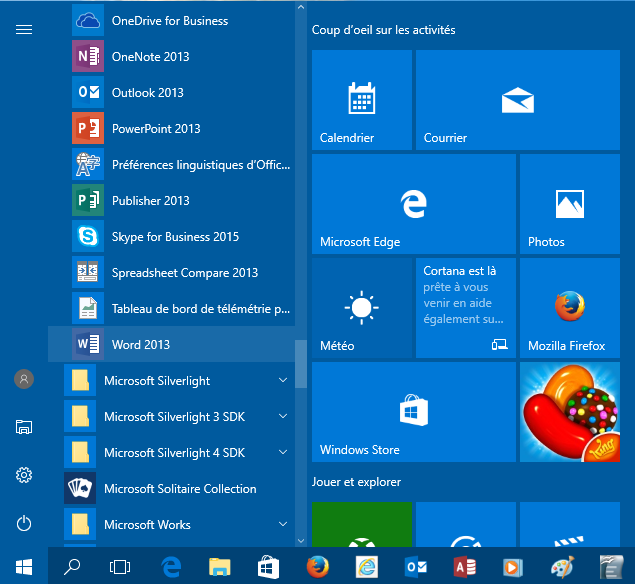Image resolution: width=635 pixels, height=584 pixels.
Task: Open the Courrier mail tile
Action: [518, 100]
